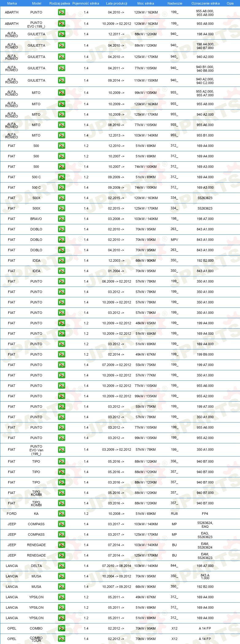Click the power value '110kW / 150KM'
Viewport: 240px width, 644px height.
pyautogui.click(x=146, y=80)
